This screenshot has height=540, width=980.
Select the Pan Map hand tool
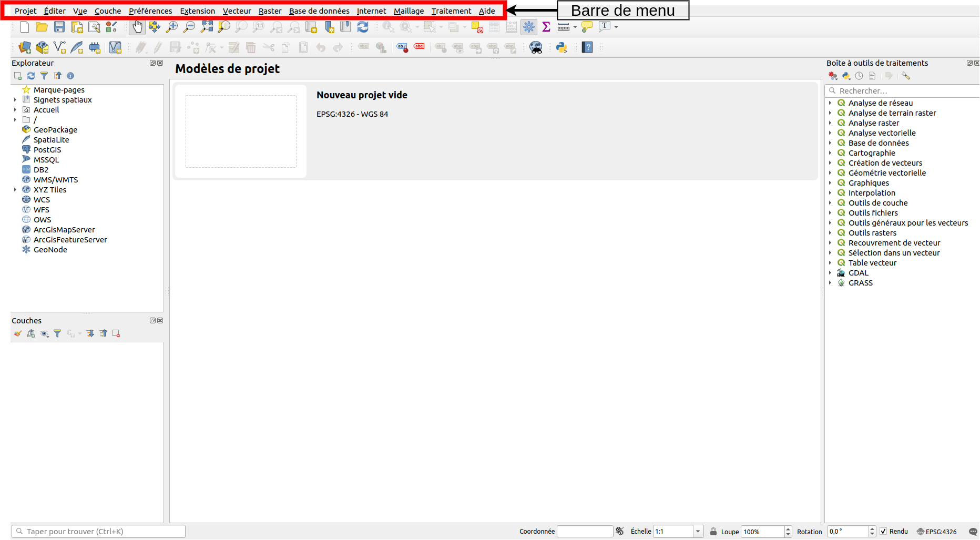137,27
